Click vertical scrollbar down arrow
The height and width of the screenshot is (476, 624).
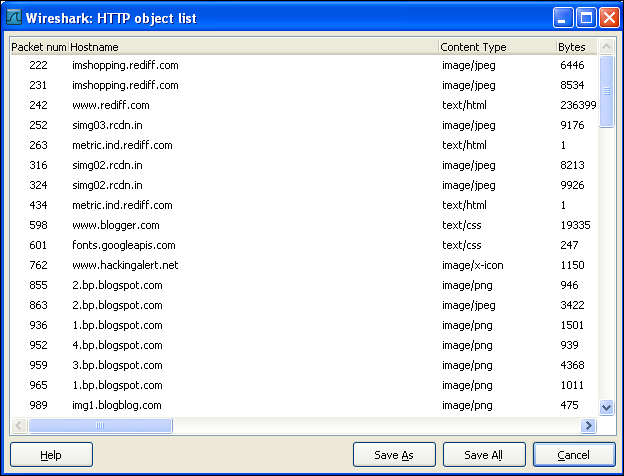606,407
